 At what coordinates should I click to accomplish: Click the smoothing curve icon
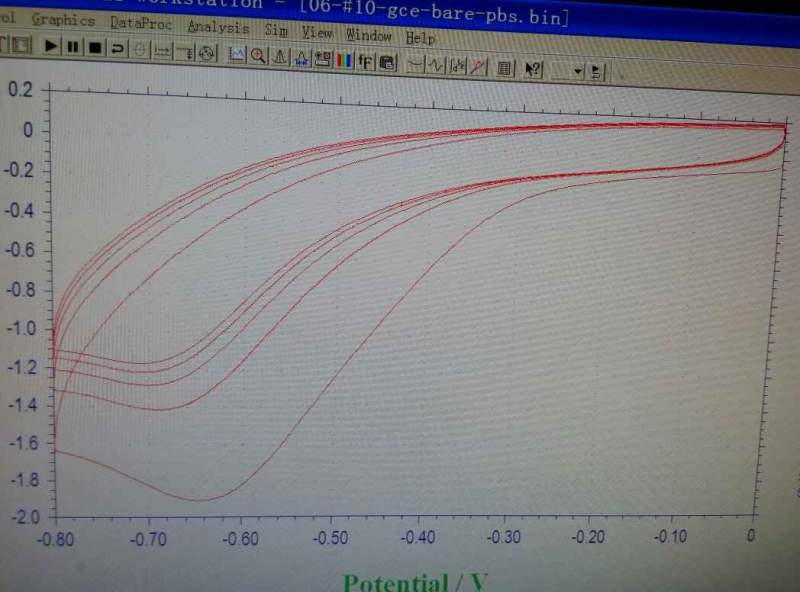[415, 65]
